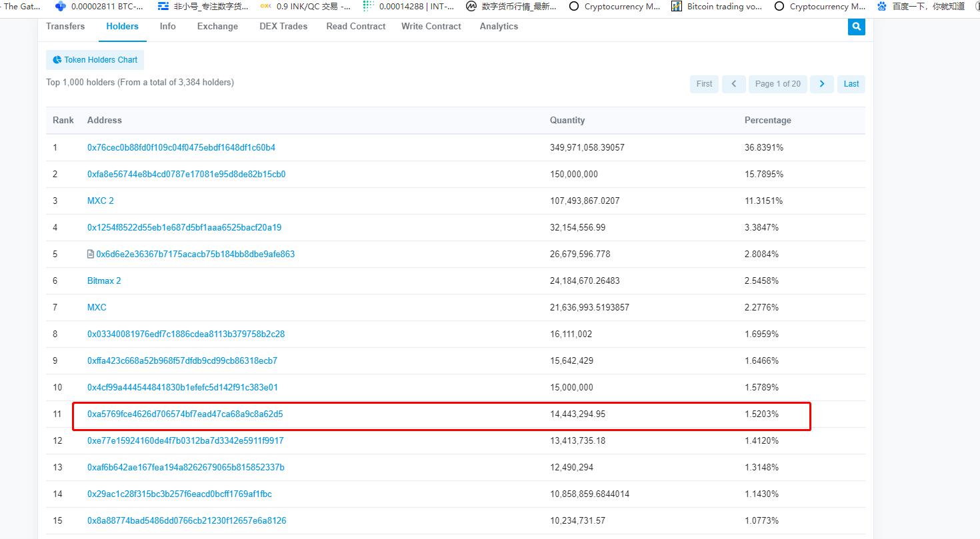Click the contract file icon in row 5
This screenshot has width=980, height=539.
click(x=91, y=255)
